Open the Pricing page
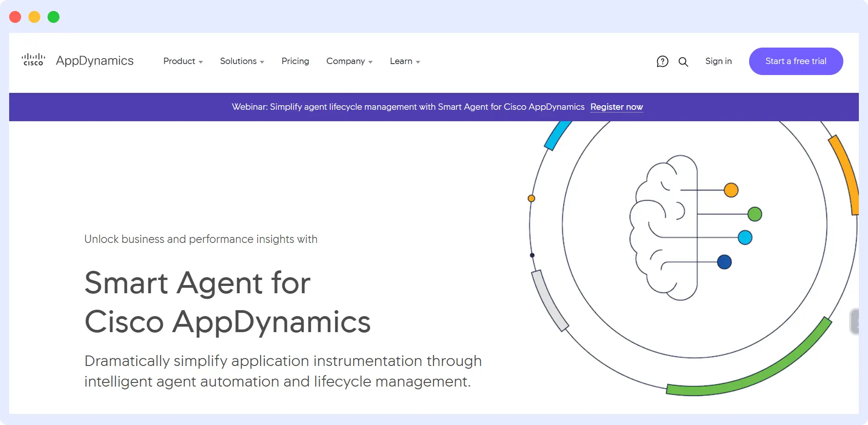This screenshot has height=425, width=868. pos(295,61)
